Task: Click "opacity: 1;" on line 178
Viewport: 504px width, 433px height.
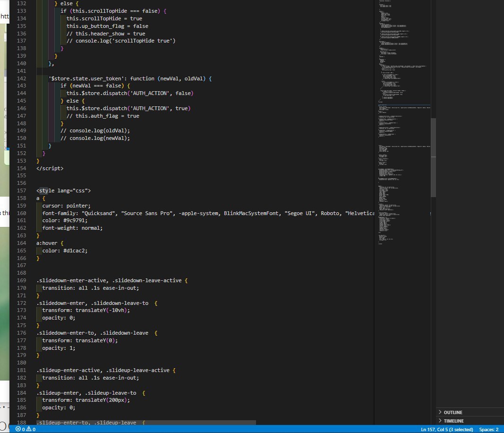Action: [x=59, y=348]
